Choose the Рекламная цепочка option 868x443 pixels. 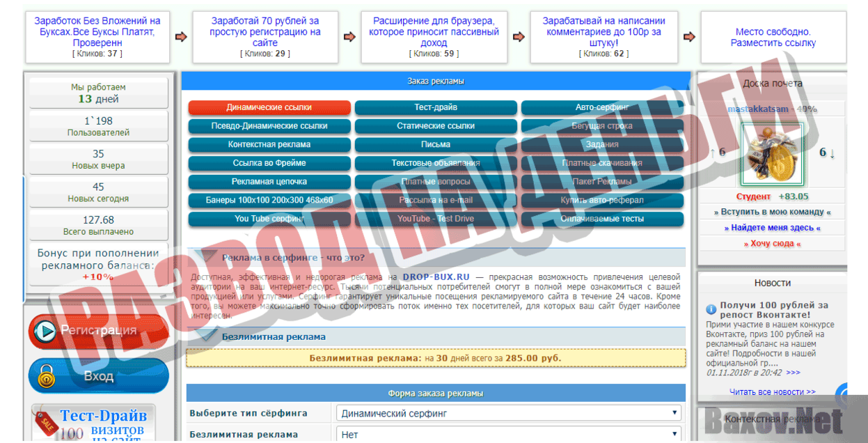click(x=269, y=182)
